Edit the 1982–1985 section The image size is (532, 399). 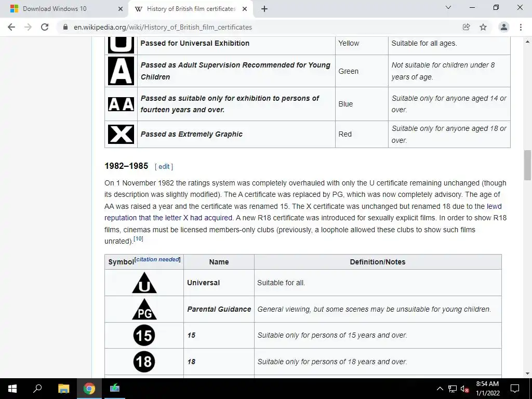click(164, 167)
